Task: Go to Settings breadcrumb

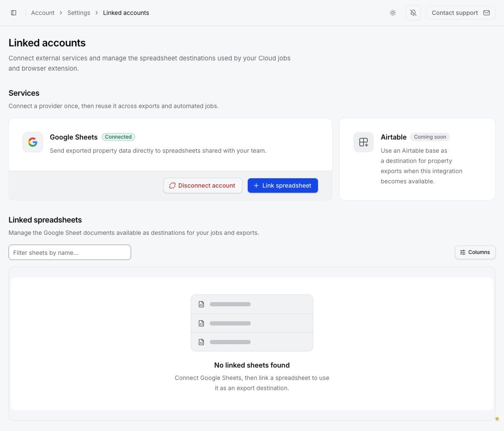Action: [79, 13]
